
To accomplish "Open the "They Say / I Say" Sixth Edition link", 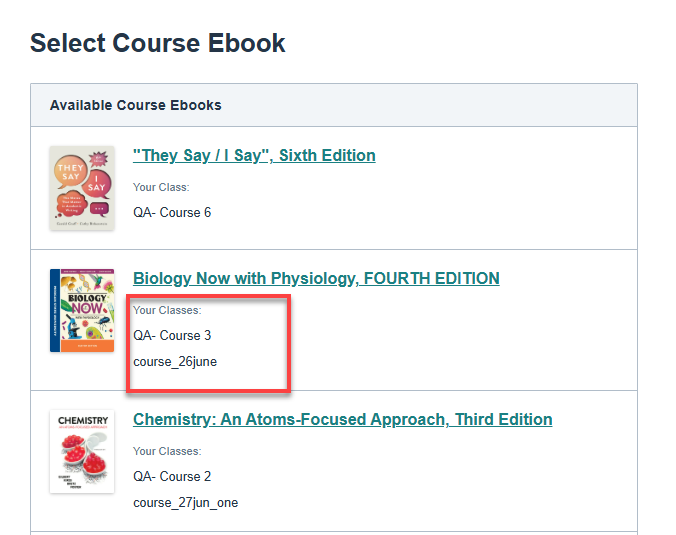I will [x=254, y=156].
